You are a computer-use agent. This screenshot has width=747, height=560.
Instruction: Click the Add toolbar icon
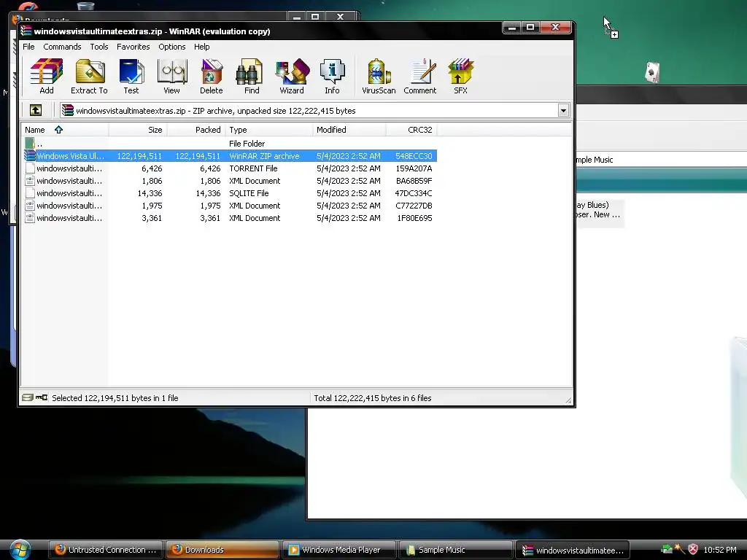[46, 76]
